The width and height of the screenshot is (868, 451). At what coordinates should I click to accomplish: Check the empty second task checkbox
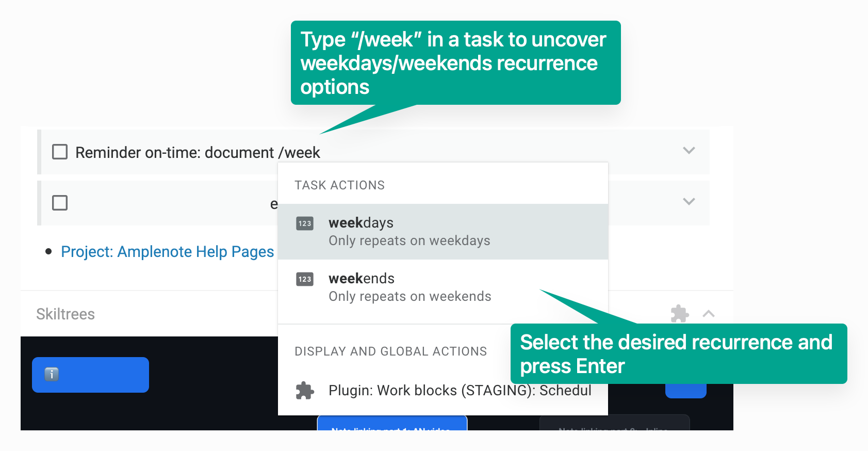point(60,203)
